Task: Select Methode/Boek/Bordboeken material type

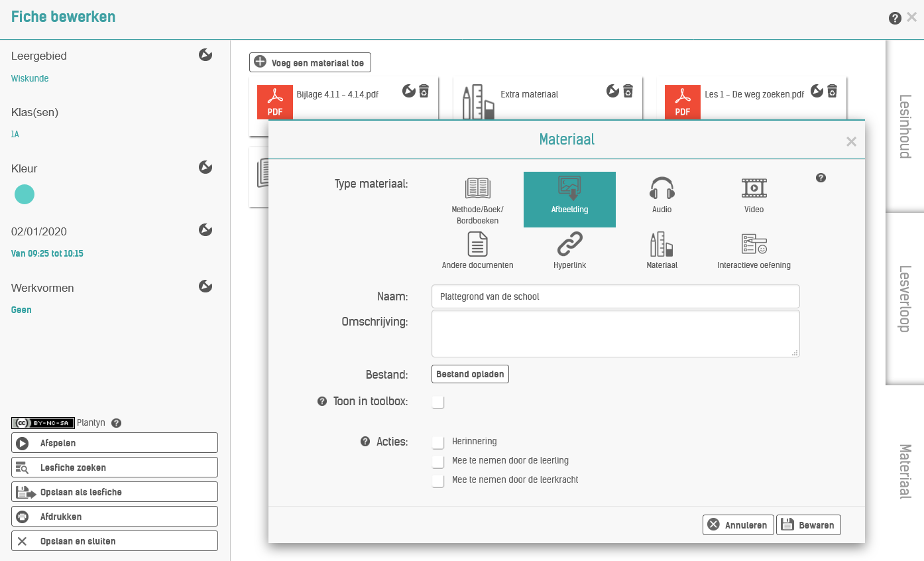Action: click(477, 200)
